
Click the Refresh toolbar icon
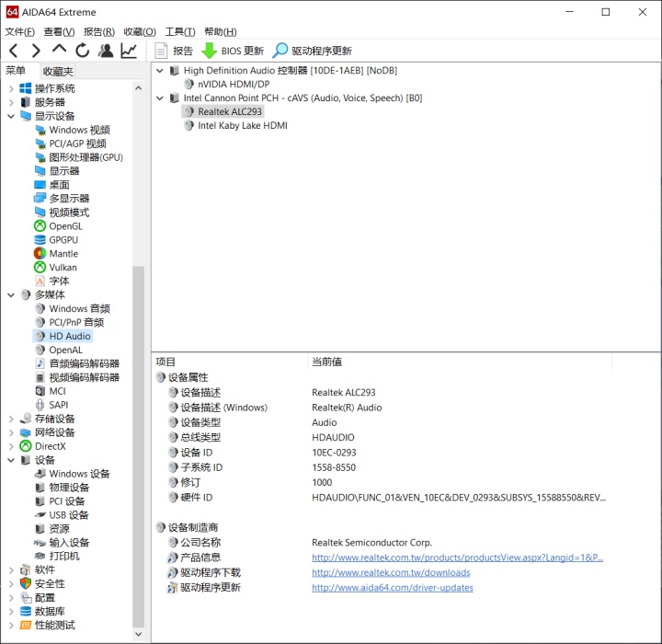pyautogui.click(x=83, y=51)
